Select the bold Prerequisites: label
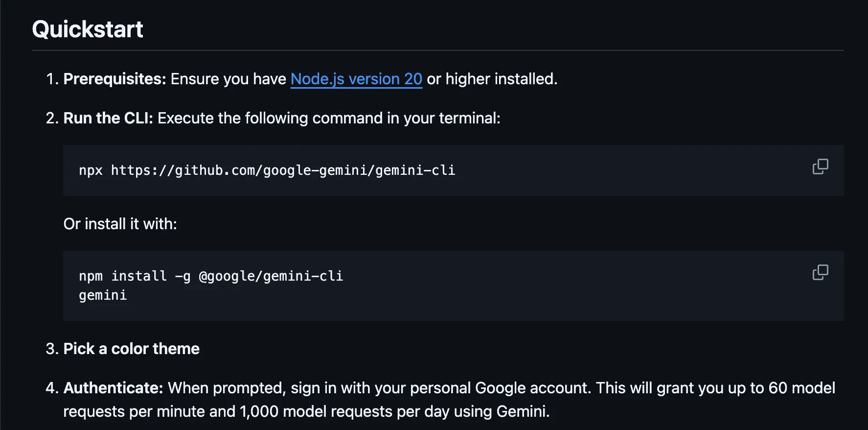 pyautogui.click(x=115, y=79)
